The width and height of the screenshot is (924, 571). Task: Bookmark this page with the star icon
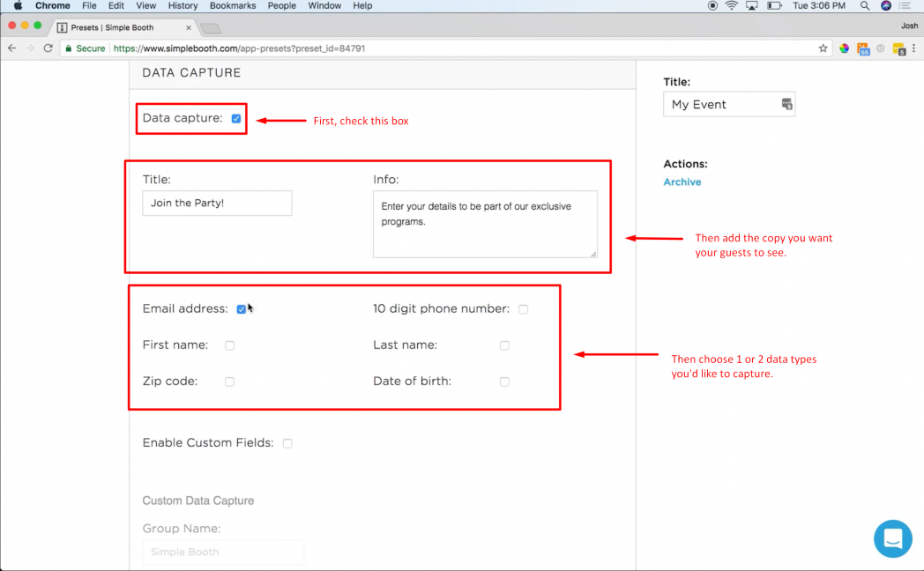coord(823,48)
